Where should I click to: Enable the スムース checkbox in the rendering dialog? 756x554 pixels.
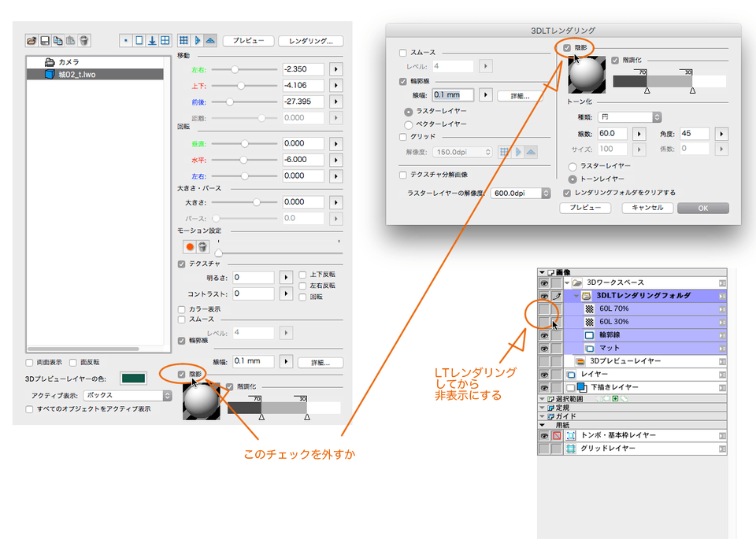point(403,53)
